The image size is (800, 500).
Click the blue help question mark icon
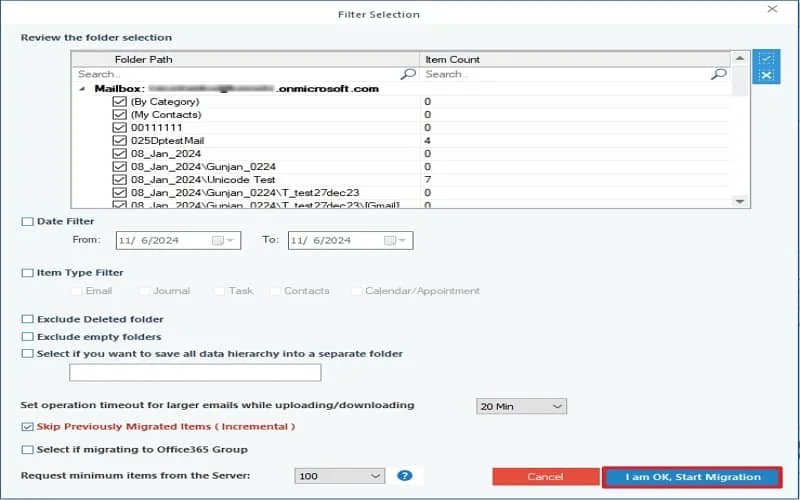pos(405,476)
